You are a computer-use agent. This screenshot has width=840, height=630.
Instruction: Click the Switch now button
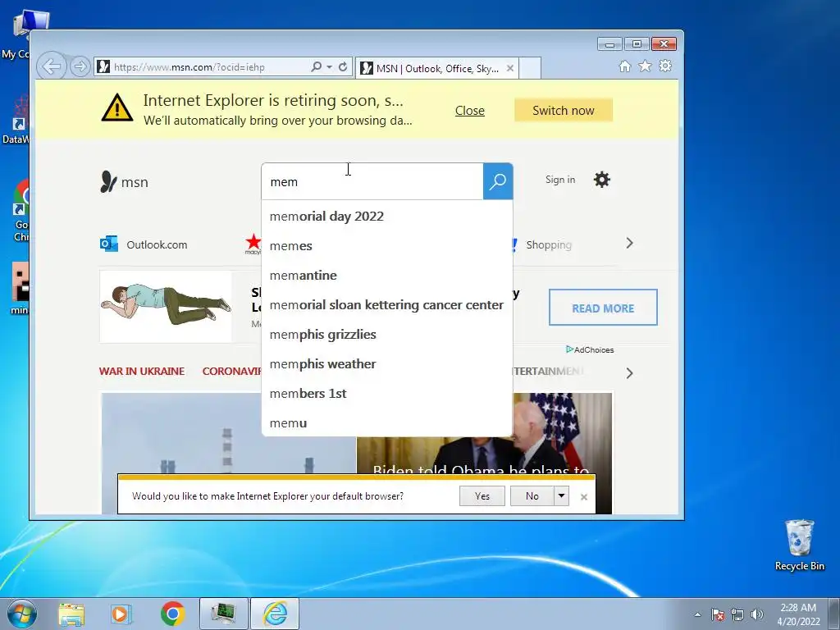(x=563, y=111)
